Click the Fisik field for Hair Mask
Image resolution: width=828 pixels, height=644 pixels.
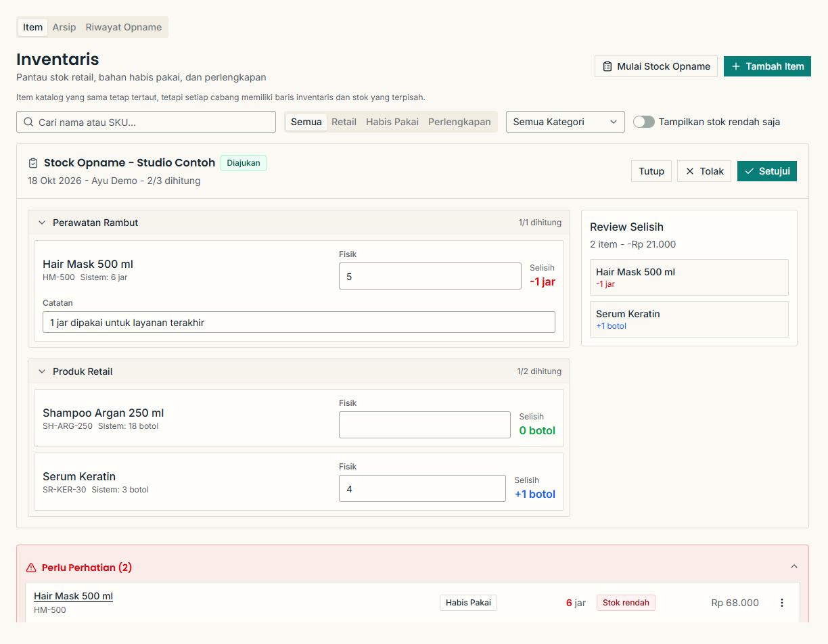430,276
